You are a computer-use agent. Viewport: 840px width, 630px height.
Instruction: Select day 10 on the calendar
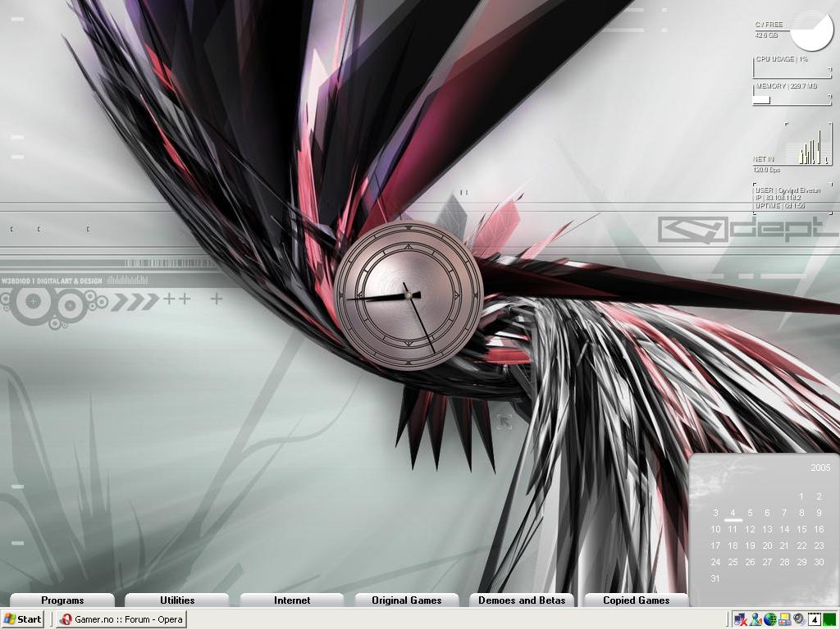715,529
